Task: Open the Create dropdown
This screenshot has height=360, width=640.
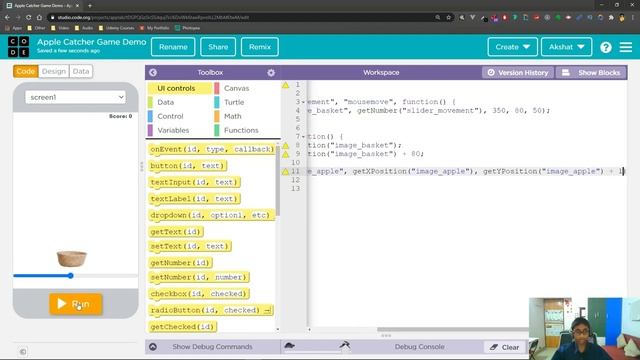Action: click(512, 47)
